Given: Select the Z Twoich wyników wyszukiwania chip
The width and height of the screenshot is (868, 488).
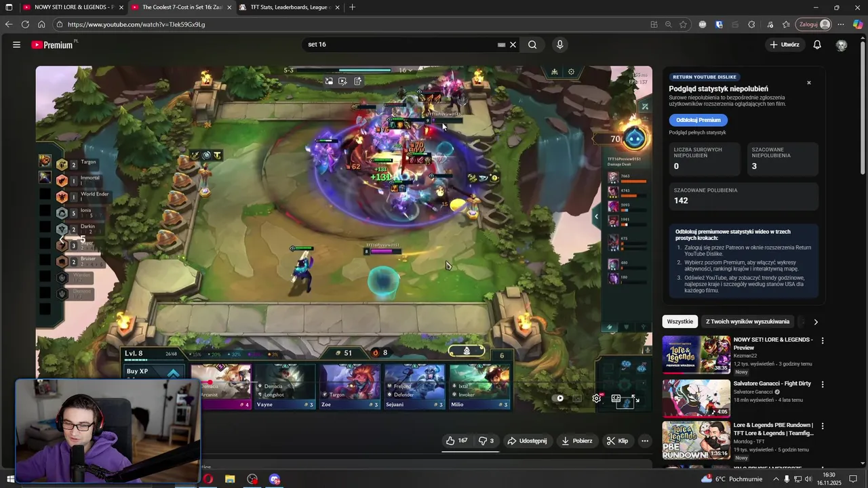Looking at the screenshot, I should pyautogui.click(x=747, y=322).
